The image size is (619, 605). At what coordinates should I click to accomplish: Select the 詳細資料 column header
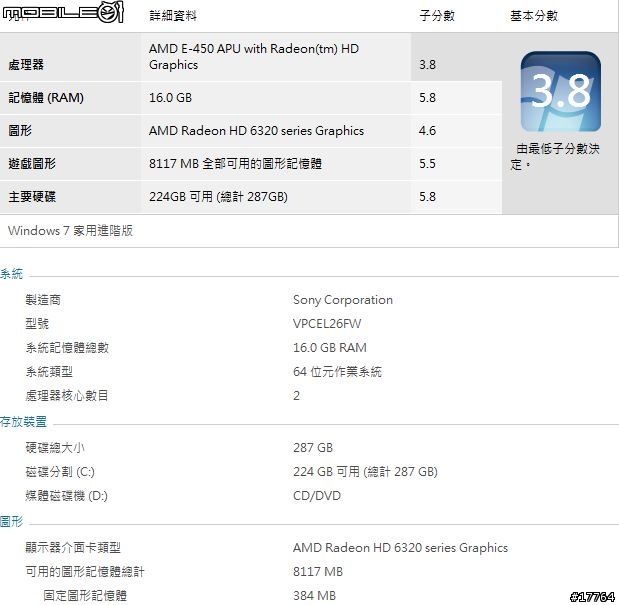[x=173, y=16]
